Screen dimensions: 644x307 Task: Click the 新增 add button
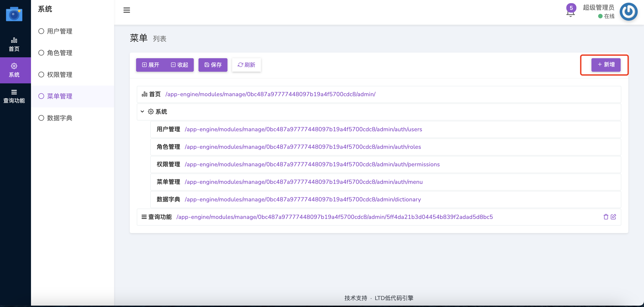tap(606, 65)
